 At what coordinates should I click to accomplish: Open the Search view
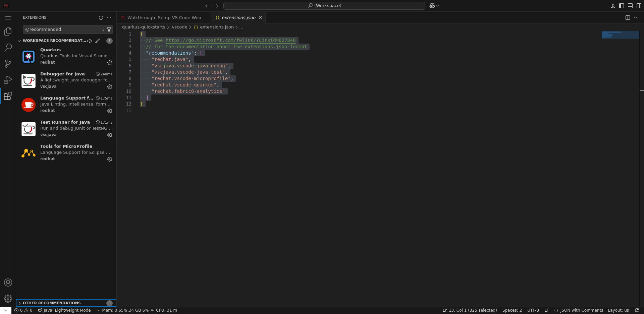8,48
